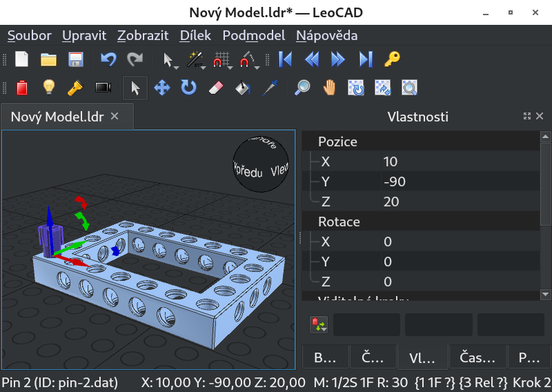
Task: Select the zoom region tool
Action: (x=409, y=88)
